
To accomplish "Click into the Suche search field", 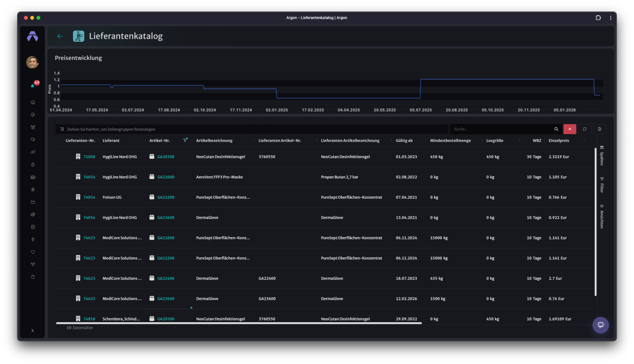I will point(502,129).
